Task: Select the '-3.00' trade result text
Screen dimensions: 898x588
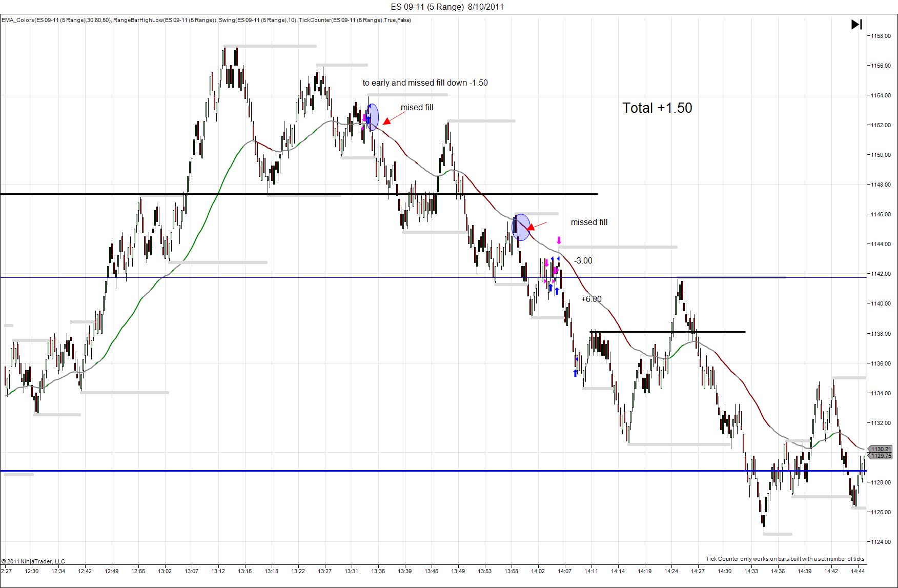Action: (x=583, y=260)
